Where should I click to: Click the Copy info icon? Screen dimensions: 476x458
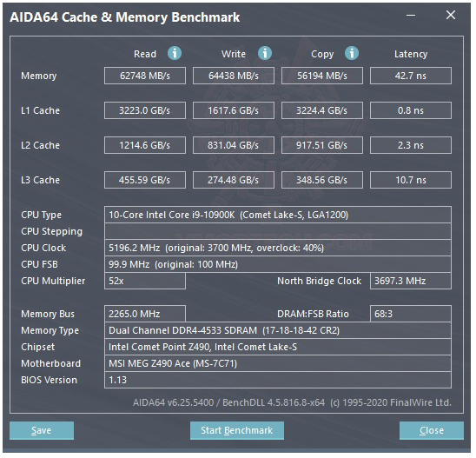pos(353,54)
